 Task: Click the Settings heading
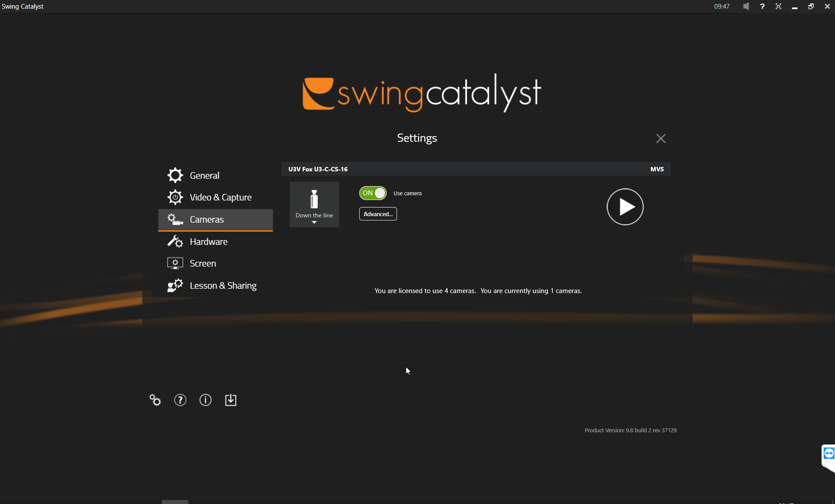point(417,138)
